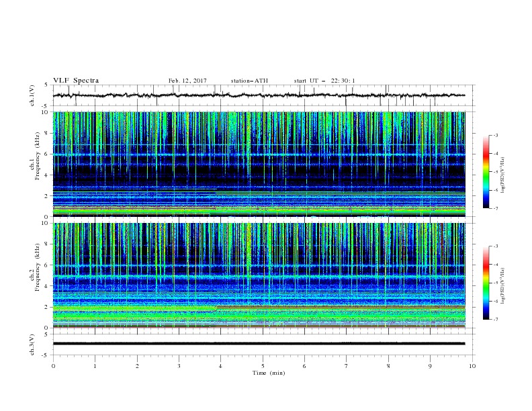
Task: Click the "2" tick on the Time axis
Action: coord(137,366)
